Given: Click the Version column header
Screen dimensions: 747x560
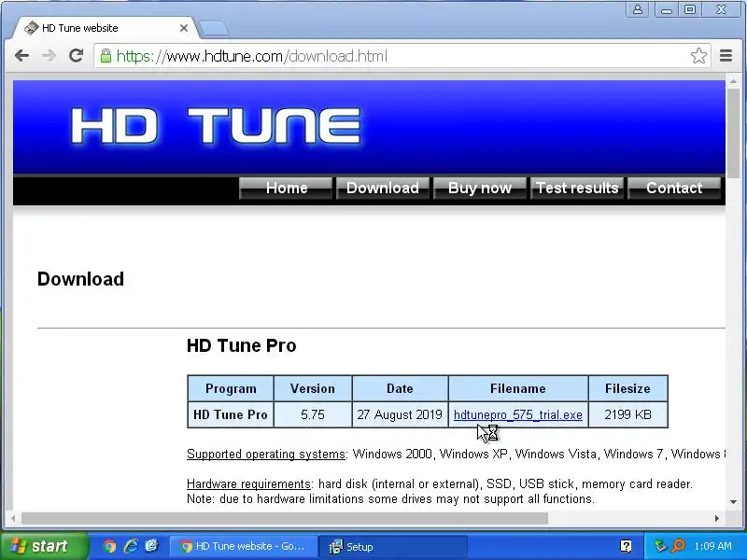Looking at the screenshot, I should (313, 388).
